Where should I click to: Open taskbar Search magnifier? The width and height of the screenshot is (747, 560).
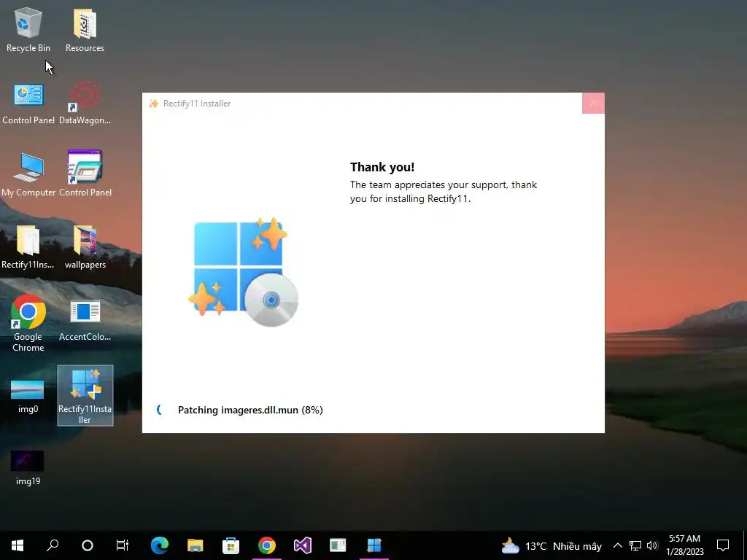53,545
